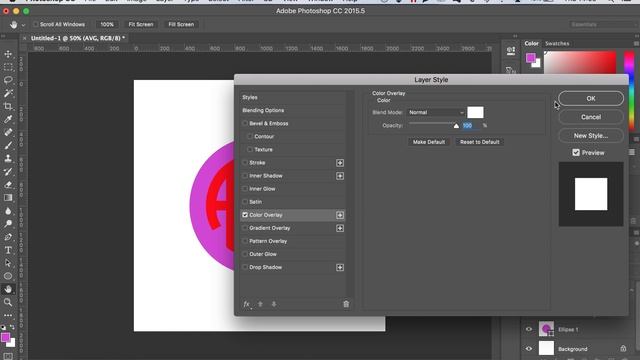
Task: Add another Color Overlay with plus
Action: click(x=340, y=215)
